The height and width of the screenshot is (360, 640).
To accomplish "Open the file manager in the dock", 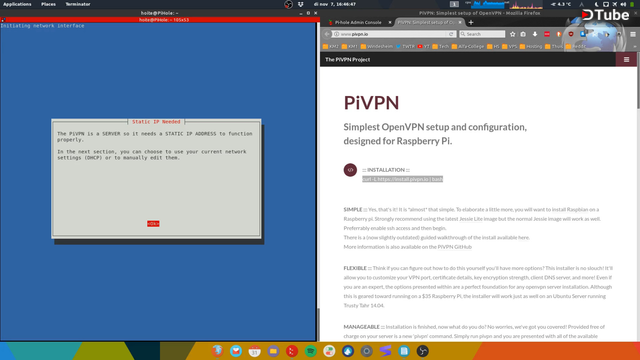I will (x=273, y=351).
